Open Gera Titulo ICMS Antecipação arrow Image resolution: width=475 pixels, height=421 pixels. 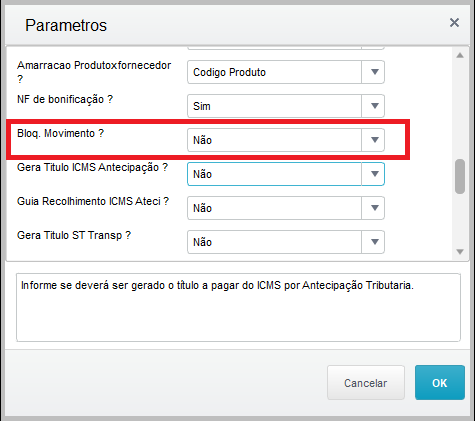tap(374, 174)
